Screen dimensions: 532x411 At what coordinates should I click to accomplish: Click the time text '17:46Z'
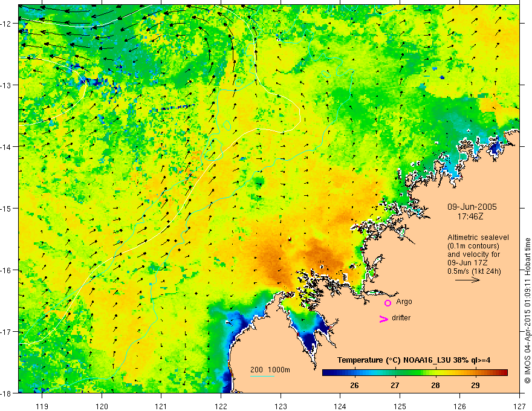click(470, 216)
